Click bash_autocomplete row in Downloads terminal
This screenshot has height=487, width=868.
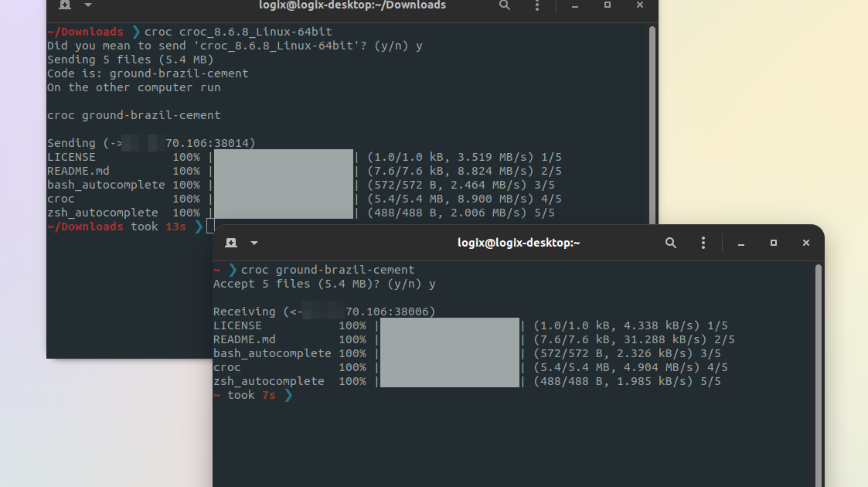[x=301, y=184]
